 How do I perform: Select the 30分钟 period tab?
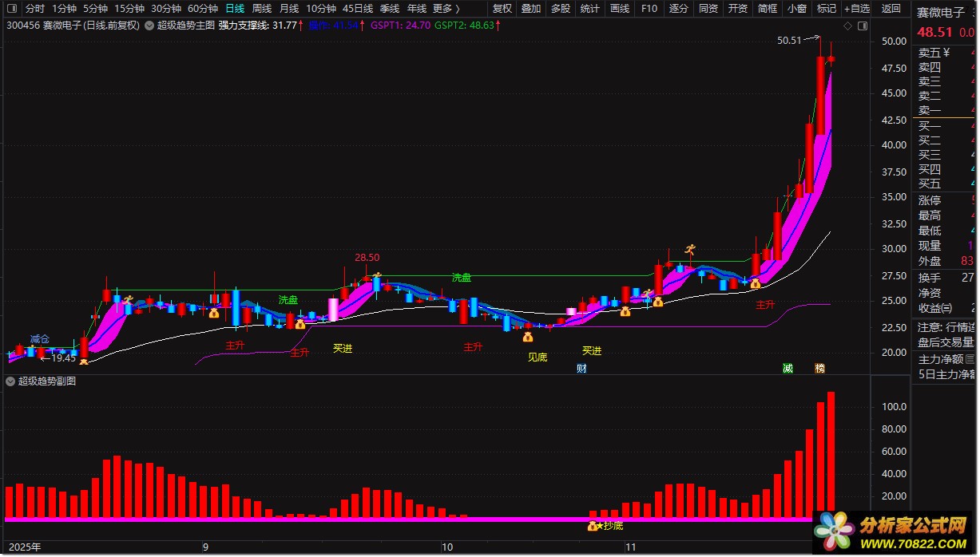(166, 9)
